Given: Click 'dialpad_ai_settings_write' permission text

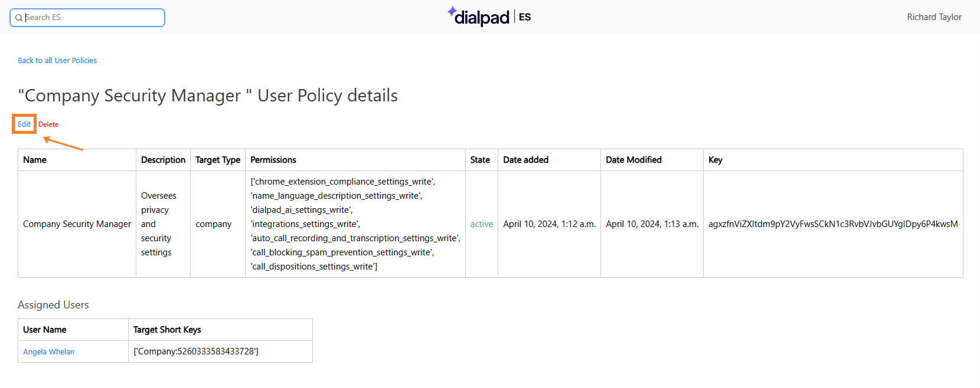Looking at the screenshot, I should point(302,210).
